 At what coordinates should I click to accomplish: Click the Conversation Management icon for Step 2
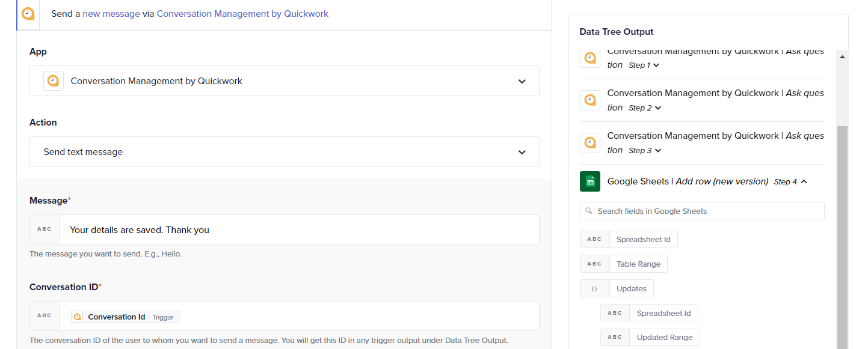(x=590, y=100)
